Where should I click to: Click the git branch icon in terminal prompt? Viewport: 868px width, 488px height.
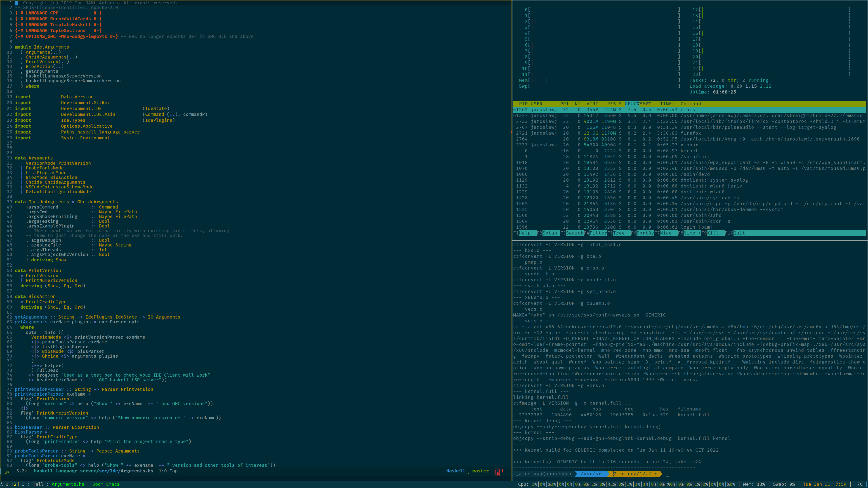pyautogui.click(x=615, y=474)
